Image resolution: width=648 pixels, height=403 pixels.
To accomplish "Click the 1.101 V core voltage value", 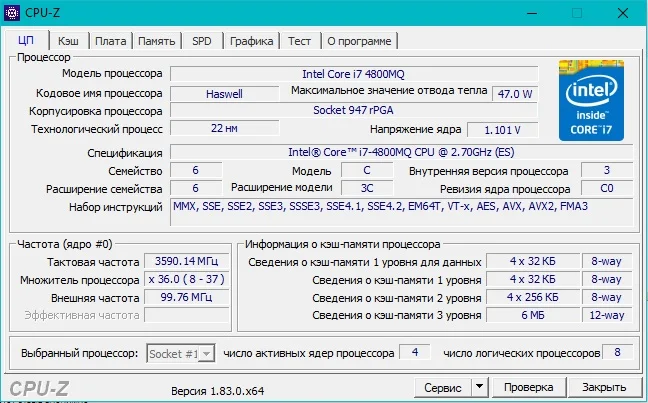I will point(503,130).
